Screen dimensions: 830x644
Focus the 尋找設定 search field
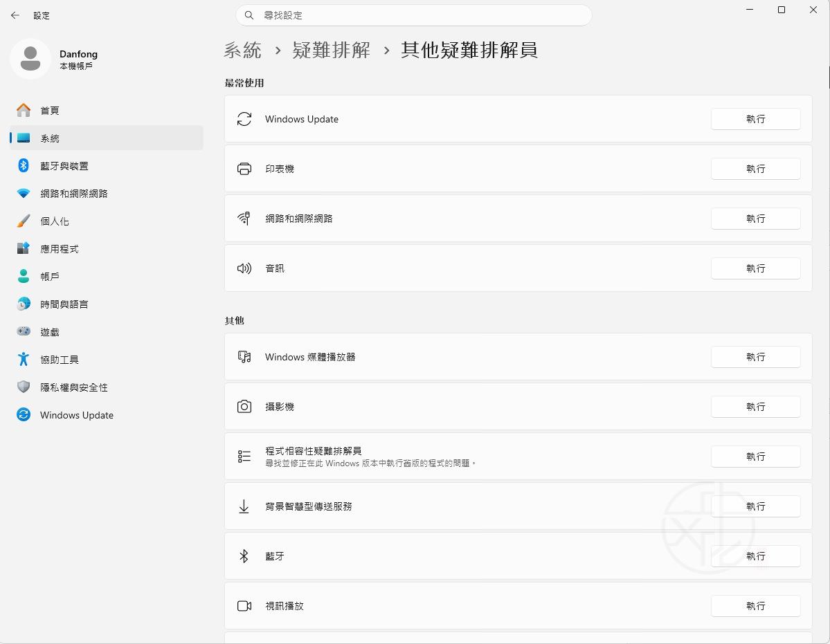pyautogui.click(x=413, y=15)
